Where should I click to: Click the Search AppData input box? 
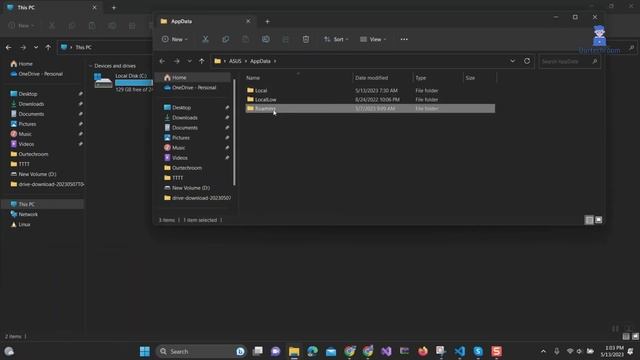click(569, 61)
